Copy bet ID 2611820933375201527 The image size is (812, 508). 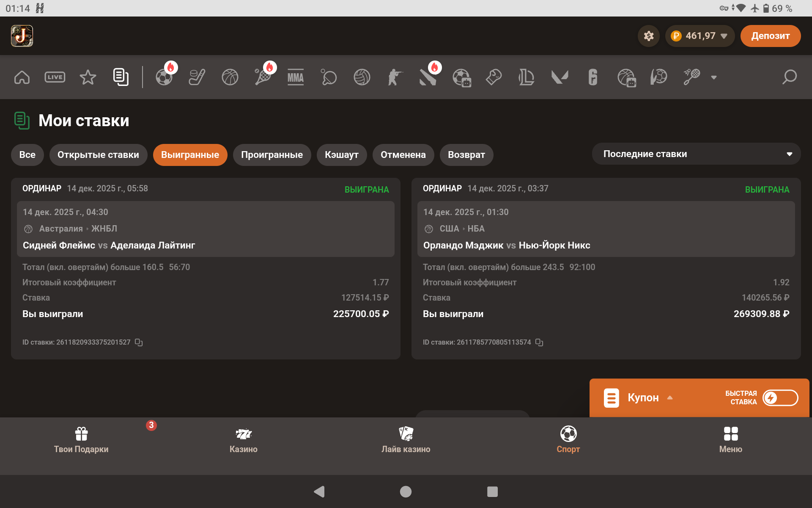(139, 342)
